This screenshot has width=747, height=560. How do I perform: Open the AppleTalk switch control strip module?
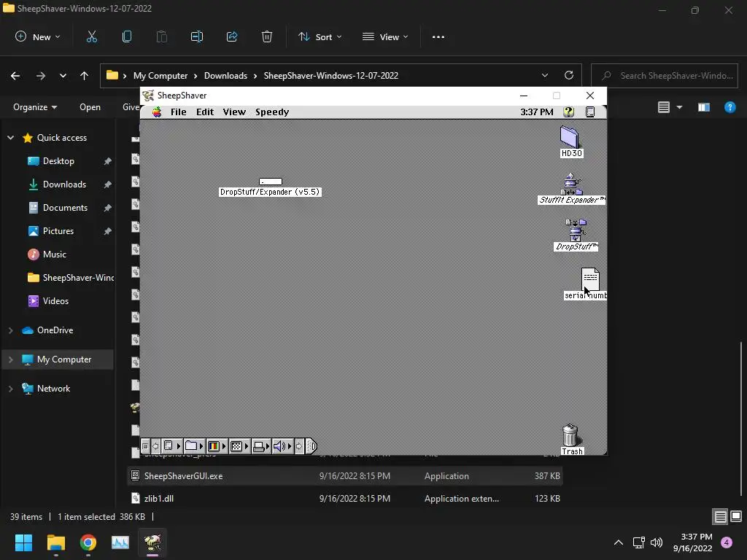point(171,446)
